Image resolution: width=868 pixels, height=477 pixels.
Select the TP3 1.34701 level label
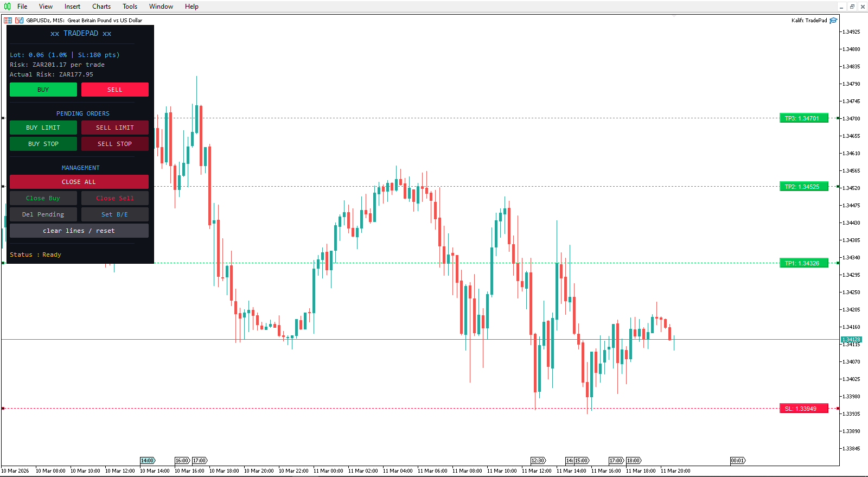click(803, 118)
